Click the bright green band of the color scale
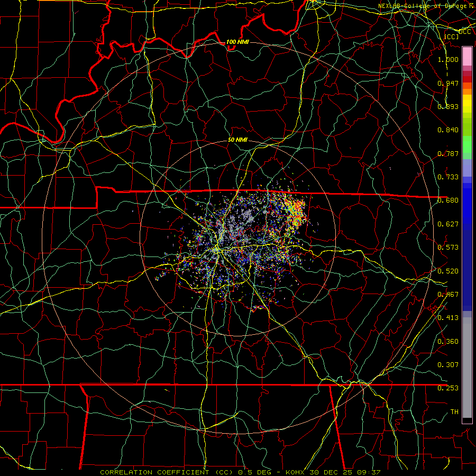Image resolution: width=476 pixels, height=476 pixels. pyautogui.click(x=467, y=144)
